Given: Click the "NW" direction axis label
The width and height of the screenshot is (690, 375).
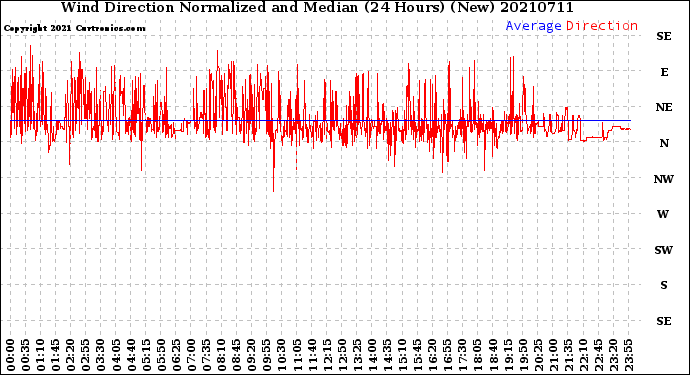Looking at the screenshot, I should pyautogui.click(x=664, y=179).
